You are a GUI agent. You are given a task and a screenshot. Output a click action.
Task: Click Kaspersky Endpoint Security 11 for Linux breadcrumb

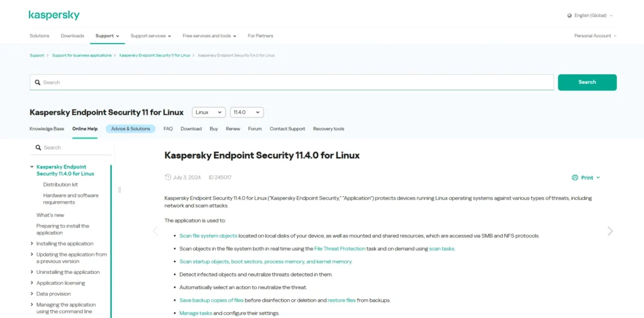click(155, 55)
